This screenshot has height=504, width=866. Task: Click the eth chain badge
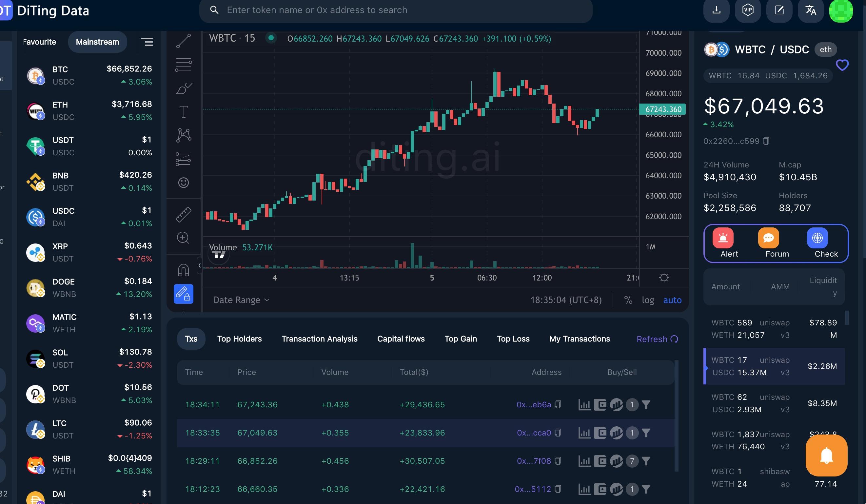pos(825,49)
